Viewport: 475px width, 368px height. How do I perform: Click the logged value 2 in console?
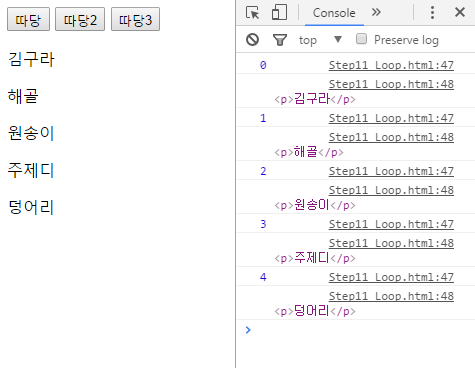263,171
